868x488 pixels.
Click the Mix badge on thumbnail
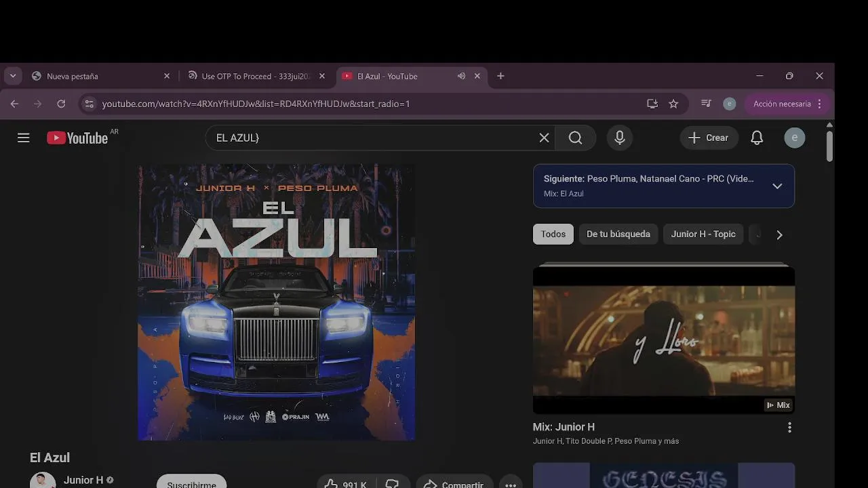point(778,405)
